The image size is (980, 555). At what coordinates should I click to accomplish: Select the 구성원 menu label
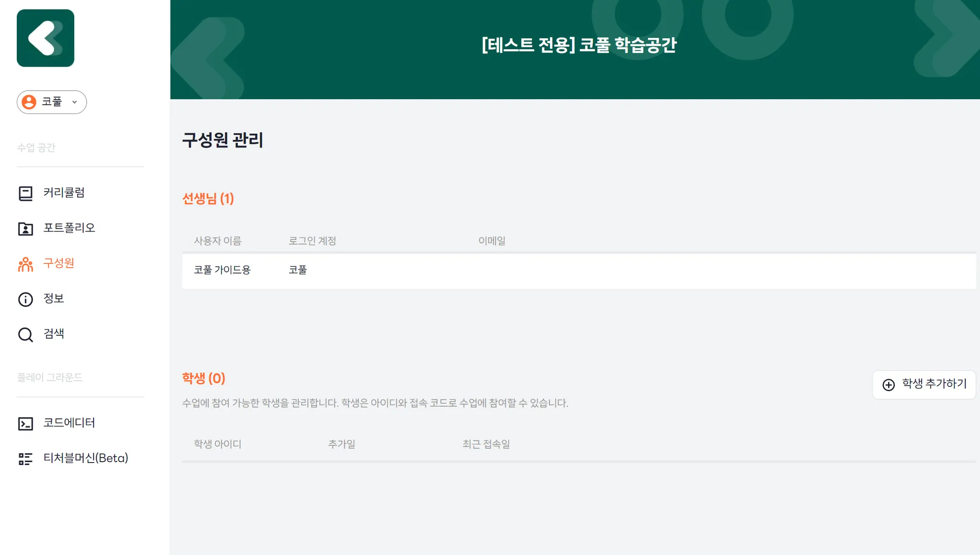(x=59, y=263)
